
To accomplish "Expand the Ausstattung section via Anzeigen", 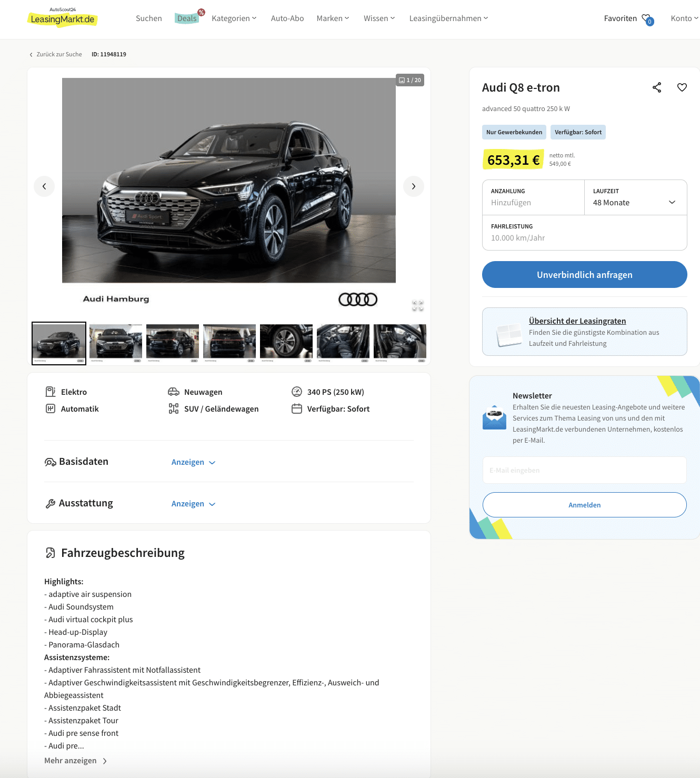I will click(x=193, y=504).
